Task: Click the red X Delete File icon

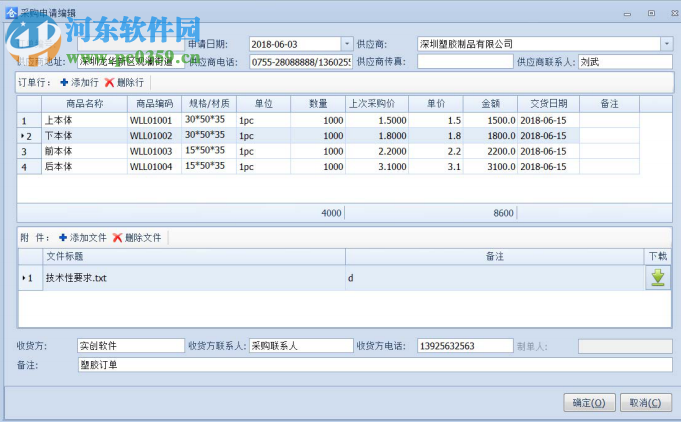Action: tap(117, 237)
